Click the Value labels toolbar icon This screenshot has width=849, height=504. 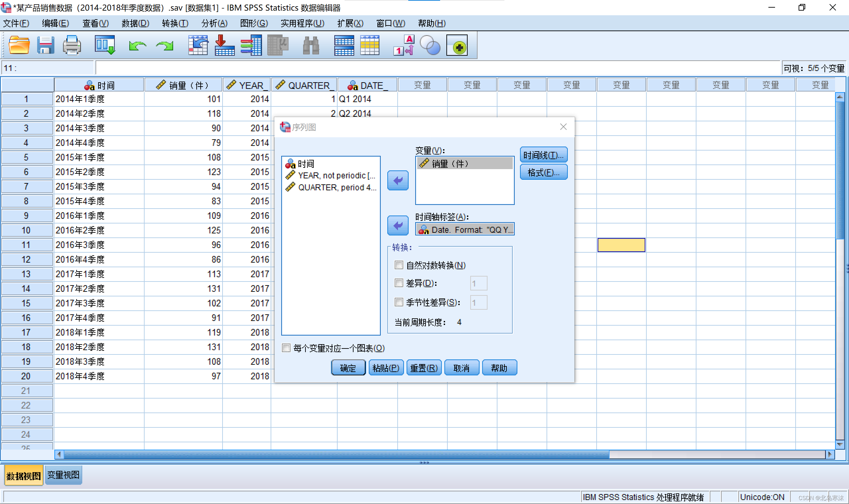(404, 45)
